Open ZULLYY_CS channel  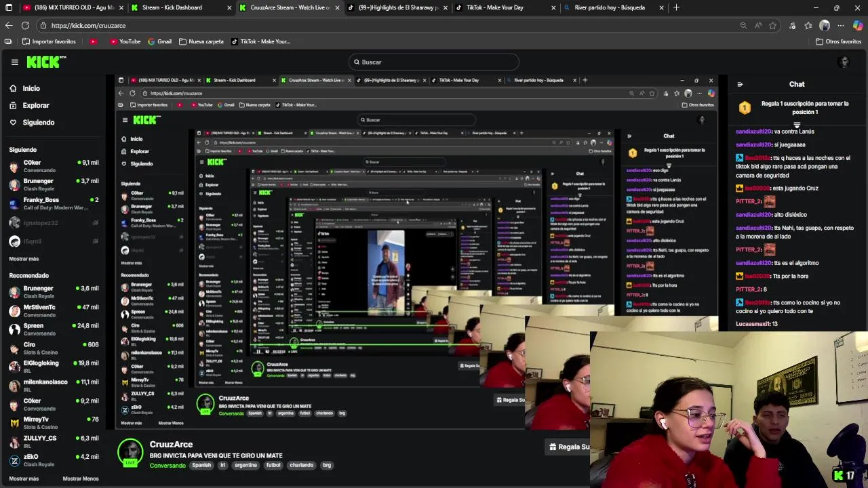pos(53,441)
